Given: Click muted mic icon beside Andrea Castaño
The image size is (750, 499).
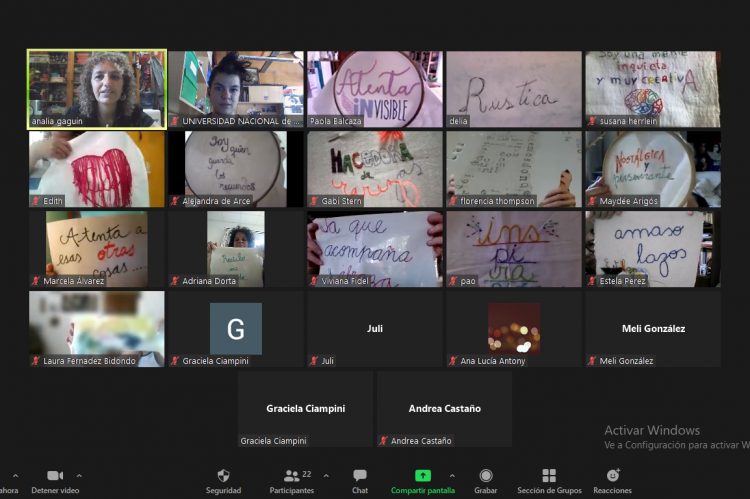Looking at the screenshot, I should coord(384,441).
